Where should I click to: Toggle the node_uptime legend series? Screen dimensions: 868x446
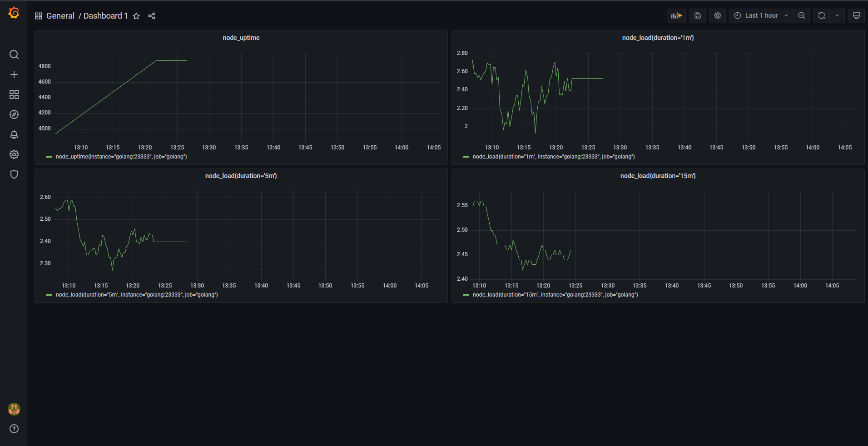pos(121,157)
